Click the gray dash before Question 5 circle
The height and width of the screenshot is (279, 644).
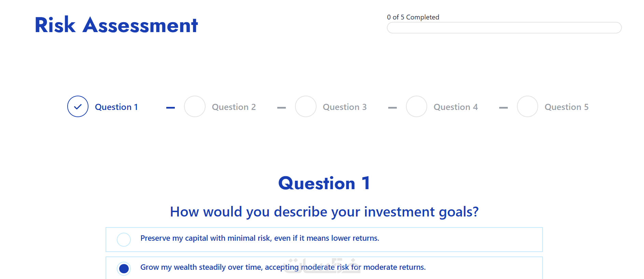(503, 108)
